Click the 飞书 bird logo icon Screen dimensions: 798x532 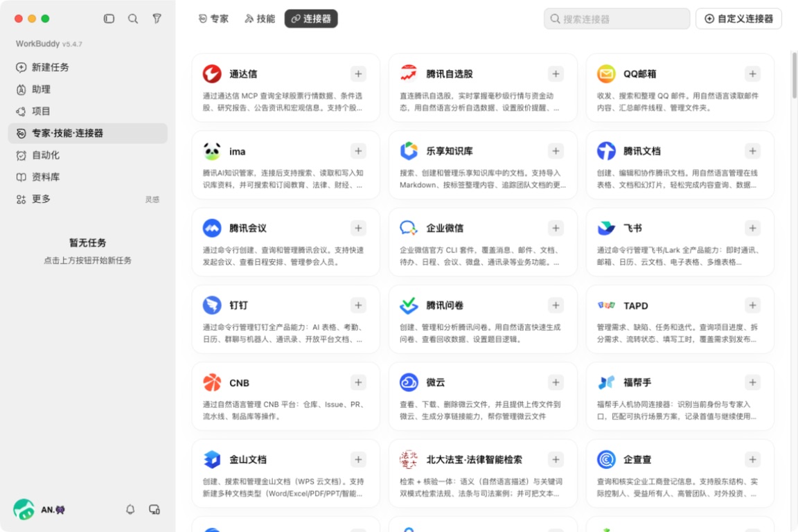point(606,228)
